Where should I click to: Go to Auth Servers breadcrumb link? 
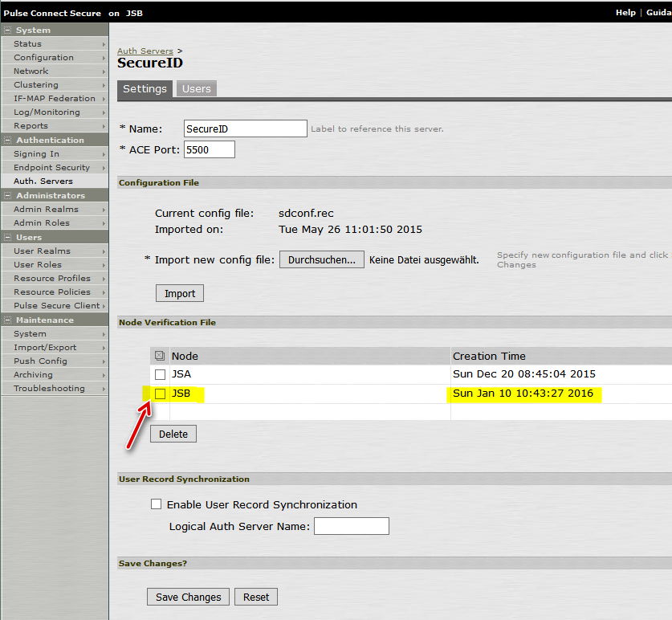coord(145,51)
